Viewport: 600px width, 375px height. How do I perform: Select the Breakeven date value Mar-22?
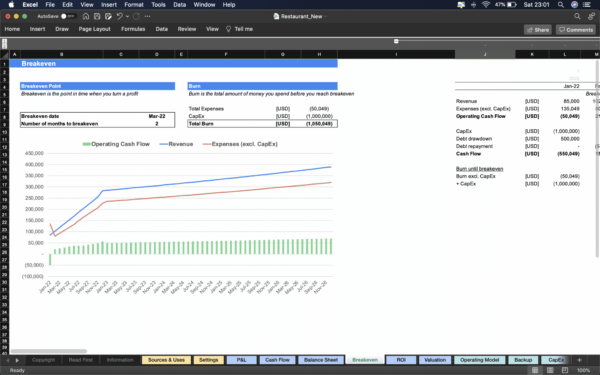click(157, 116)
